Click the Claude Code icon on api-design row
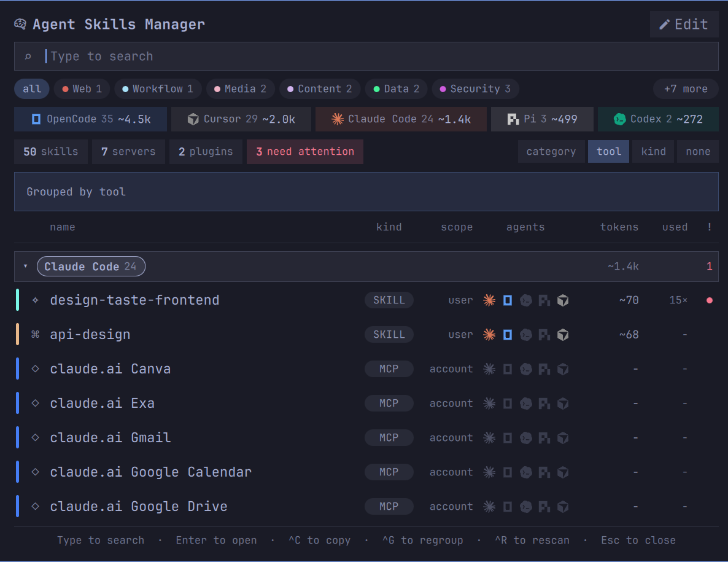728x562 pixels. (489, 335)
